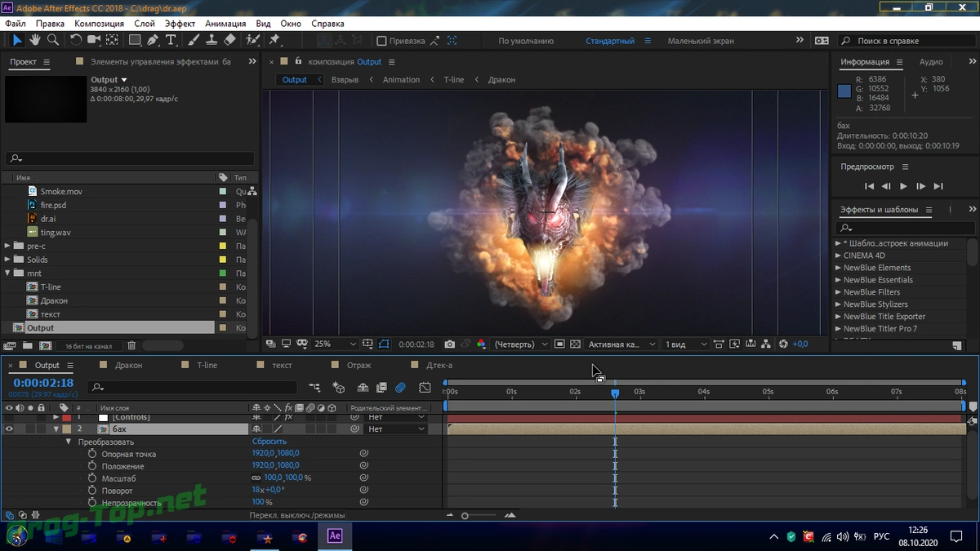Click the timeline zoom slider handle

coord(465,516)
